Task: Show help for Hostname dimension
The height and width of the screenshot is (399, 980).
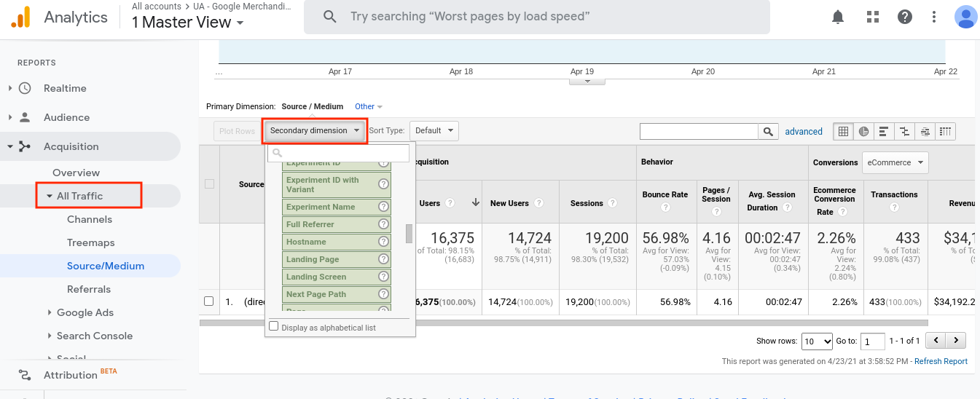Action: tap(383, 242)
